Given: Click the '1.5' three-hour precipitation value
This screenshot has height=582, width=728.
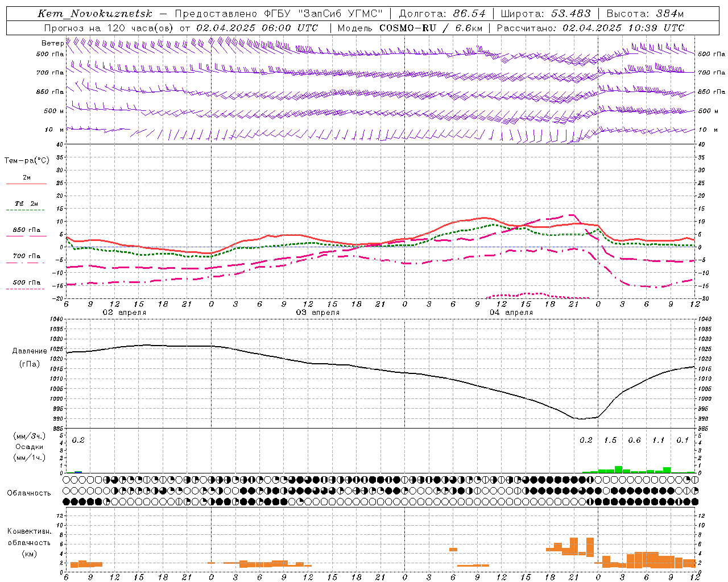Looking at the screenshot, I should click(610, 440).
